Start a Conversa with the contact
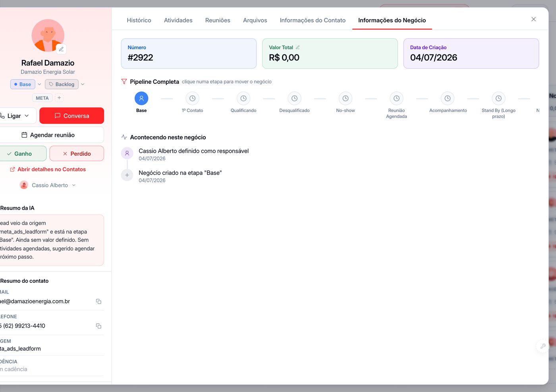The width and height of the screenshot is (556, 392). tap(71, 116)
